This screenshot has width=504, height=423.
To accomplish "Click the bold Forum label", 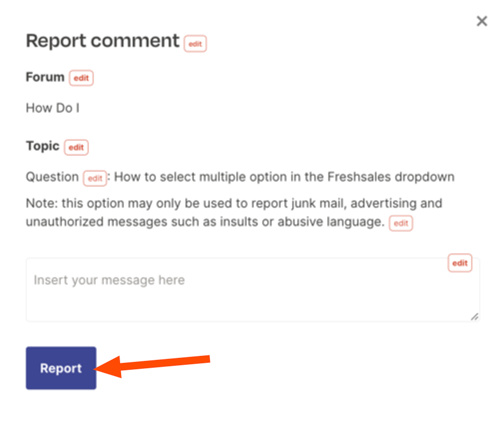I will tap(45, 77).
